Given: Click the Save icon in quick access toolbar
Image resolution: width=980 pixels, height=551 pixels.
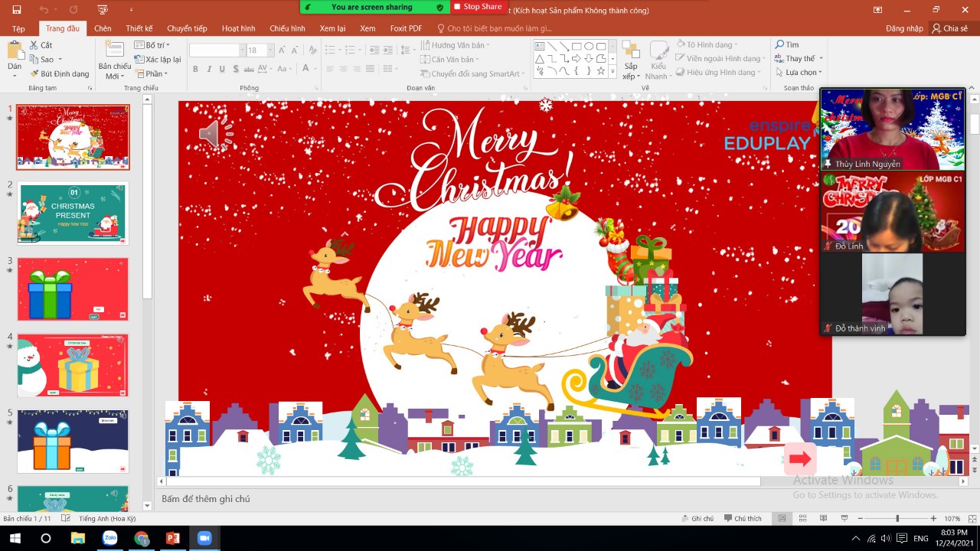Looking at the screenshot, I should point(17,10).
